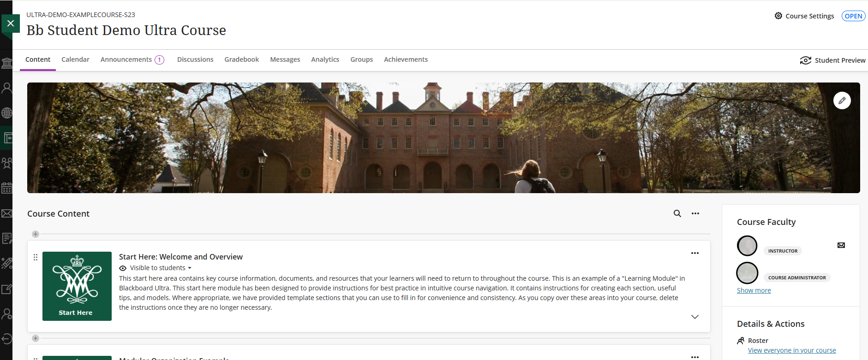Open Start Here module three-dot menu
868x360 pixels.
(x=695, y=253)
